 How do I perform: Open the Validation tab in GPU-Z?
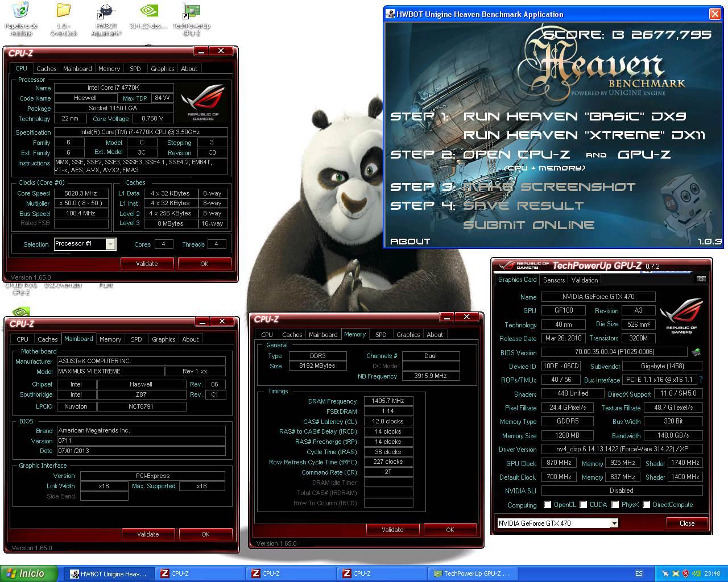point(585,280)
